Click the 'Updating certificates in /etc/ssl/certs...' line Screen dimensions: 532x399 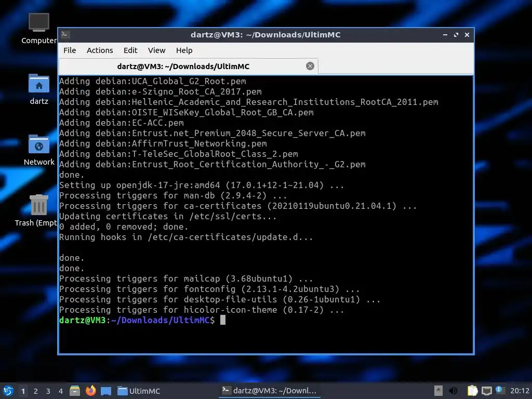[x=168, y=217]
